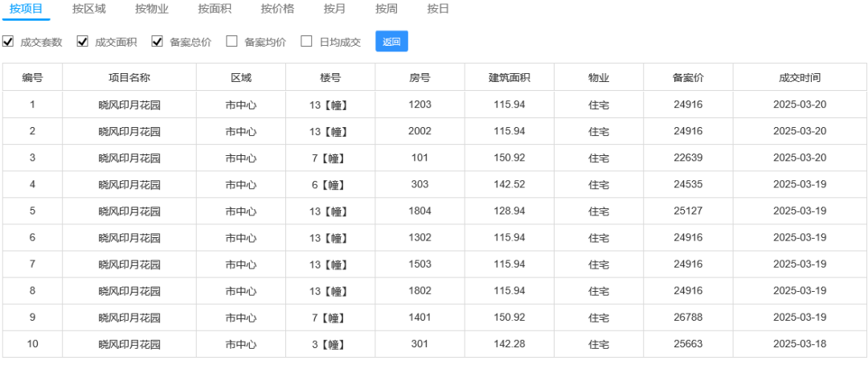Click room number 1802 cell
Viewport: 868px width, 365px height.
pos(420,290)
